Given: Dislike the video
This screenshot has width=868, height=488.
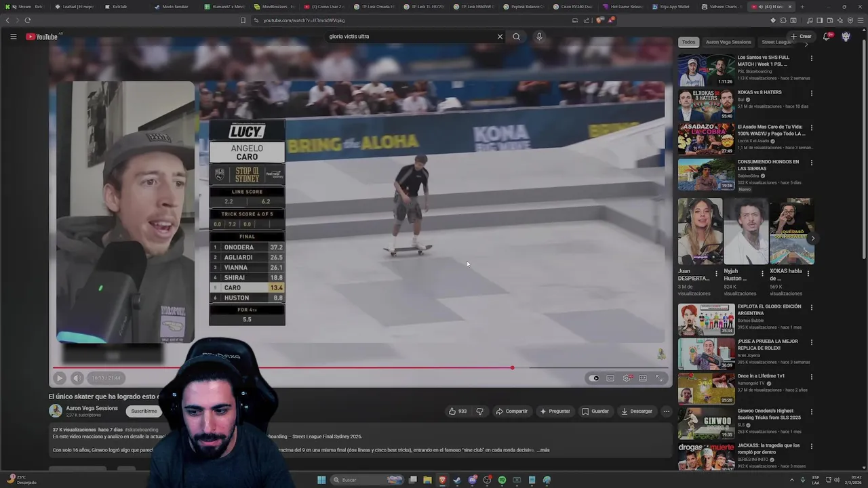Looking at the screenshot, I should coord(479,411).
